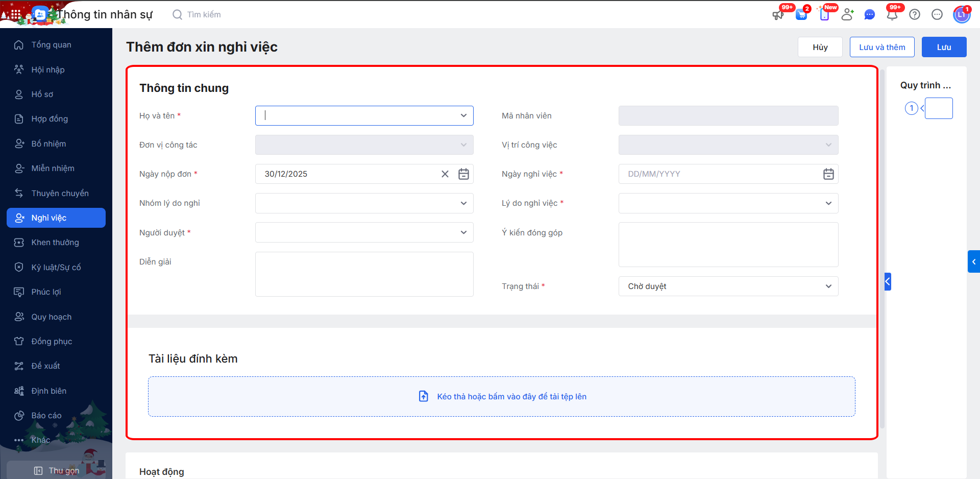Open the Nhóm lý do nghỉ dropdown
This screenshot has width=980, height=479.
click(463, 203)
